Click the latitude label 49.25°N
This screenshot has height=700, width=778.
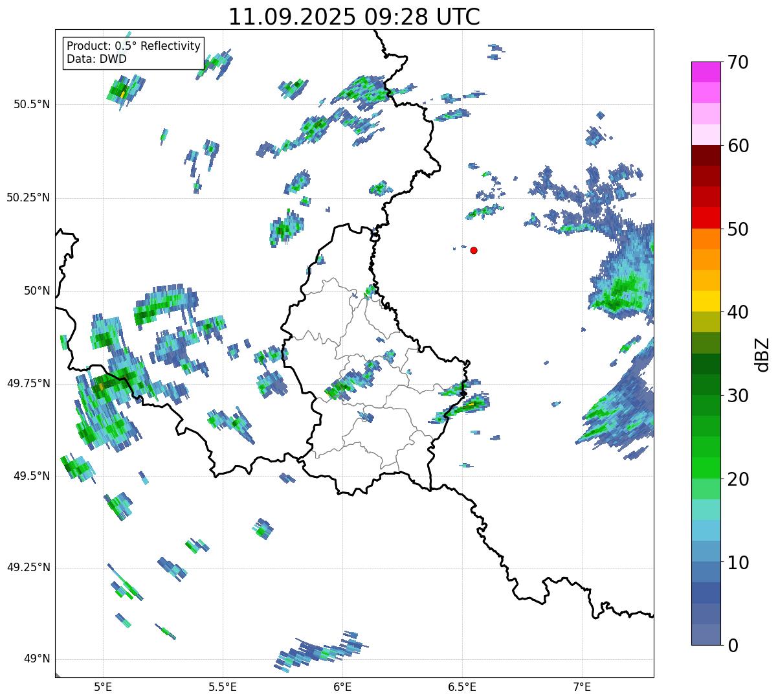pyautogui.click(x=28, y=568)
